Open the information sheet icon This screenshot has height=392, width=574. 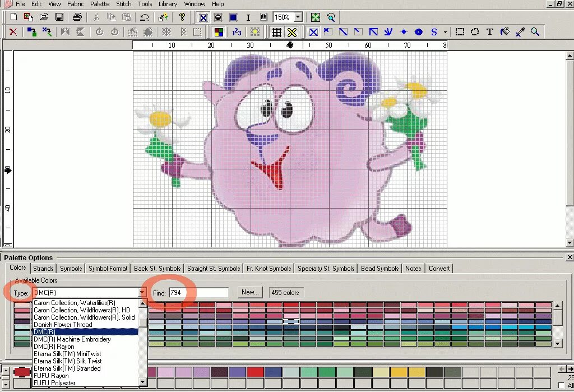[263, 17]
